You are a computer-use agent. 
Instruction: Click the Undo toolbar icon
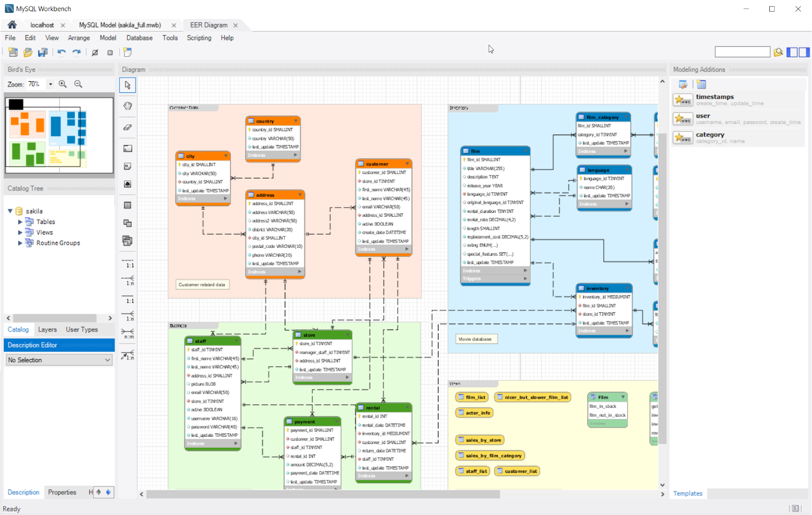pos(61,52)
